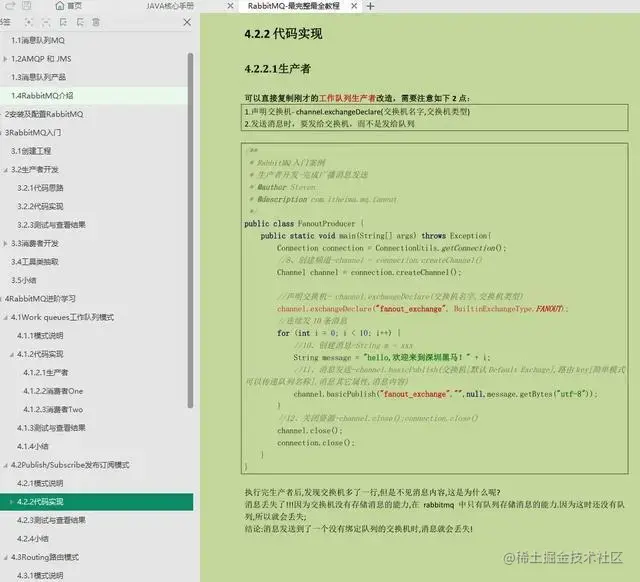Image resolution: width=640 pixels, height=582 pixels.
Task: Click code line public class FanoutProducer
Action: pyautogui.click(x=304, y=224)
